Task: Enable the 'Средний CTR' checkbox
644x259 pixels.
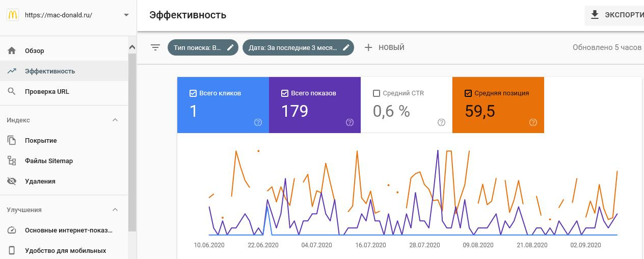Action: click(x=377, y=93)
